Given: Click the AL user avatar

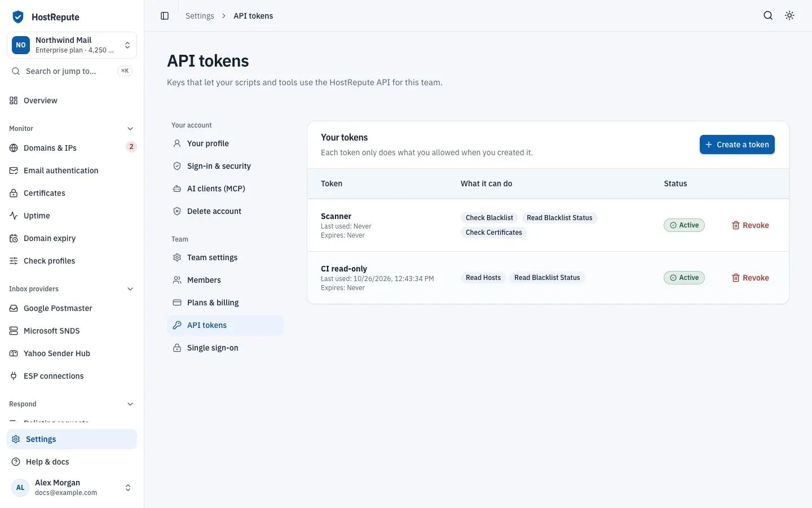Looking at the screenshot, I should point(20,488).
